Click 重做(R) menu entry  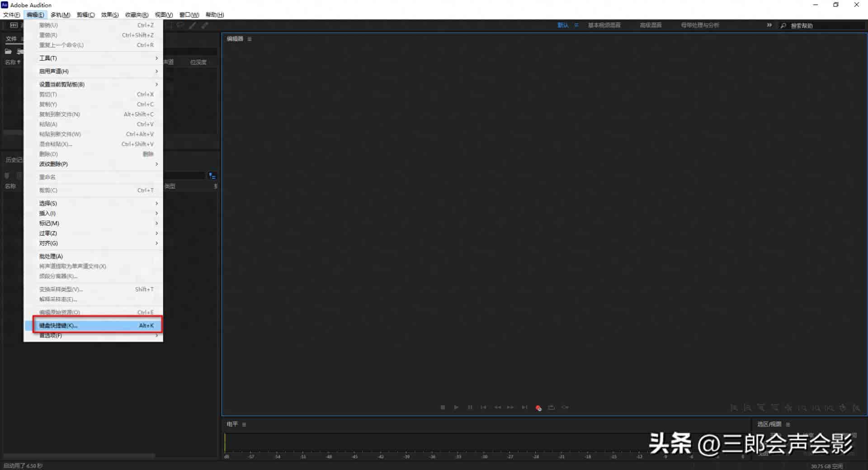tap(94, 35)
